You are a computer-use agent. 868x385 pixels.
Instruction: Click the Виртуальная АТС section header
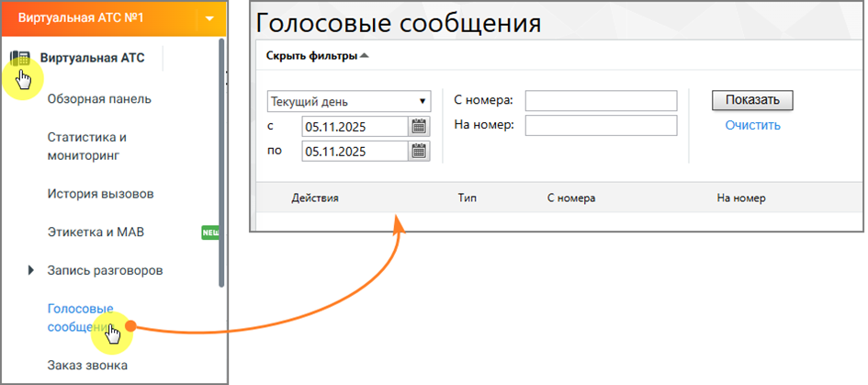click(x=92, y=58)
